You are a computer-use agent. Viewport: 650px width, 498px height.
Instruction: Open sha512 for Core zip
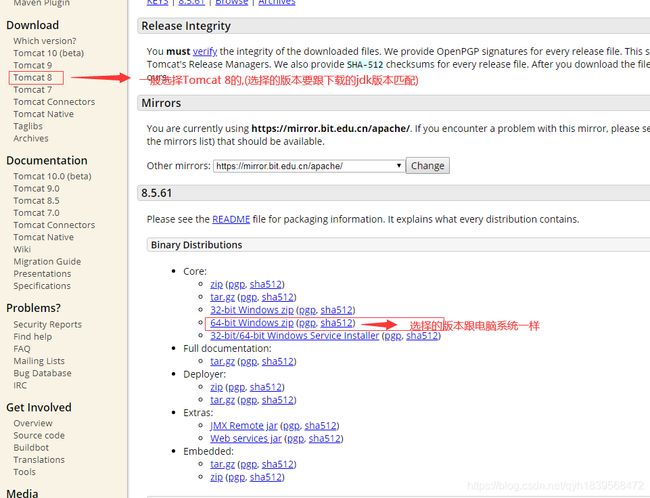pos(266,284)
